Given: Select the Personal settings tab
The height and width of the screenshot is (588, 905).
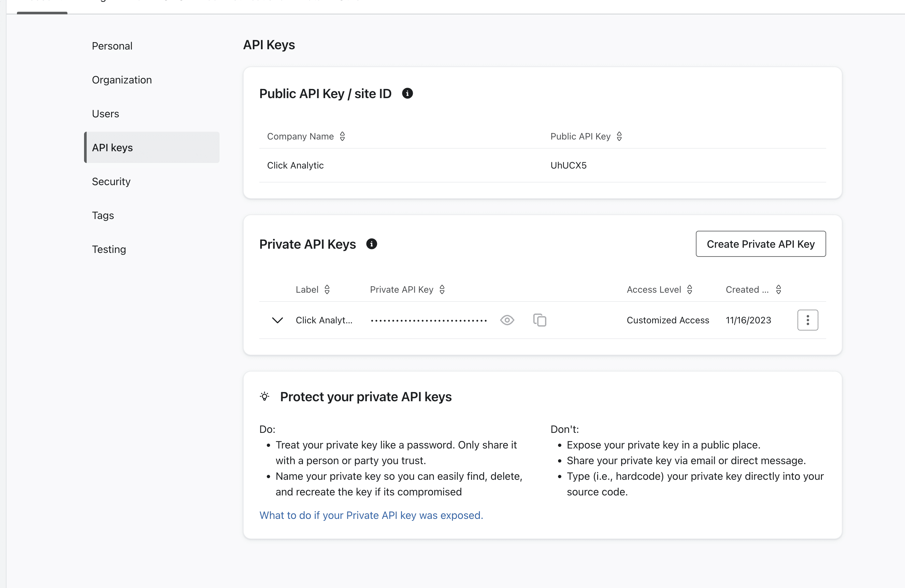Looking at the screenshot, I should pyautogui.click(x=112, y=46).
